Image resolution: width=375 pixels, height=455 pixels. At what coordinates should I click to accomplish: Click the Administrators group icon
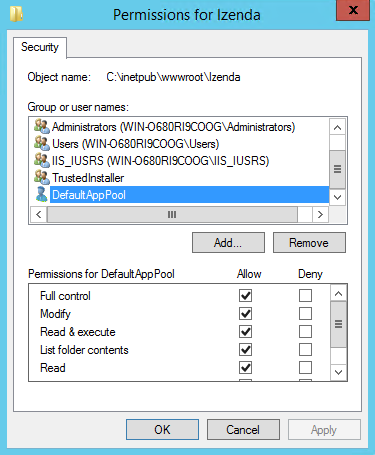42,127
